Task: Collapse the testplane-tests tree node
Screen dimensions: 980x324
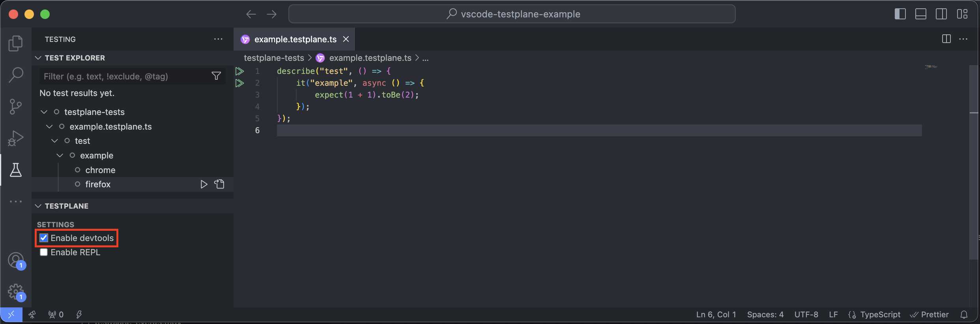Action: pos(44,112)
